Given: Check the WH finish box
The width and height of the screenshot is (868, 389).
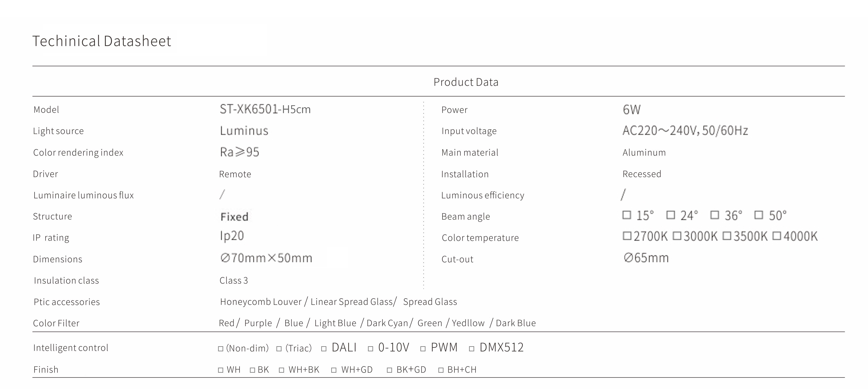Looking at the screenshot, I should pos(221,370).
